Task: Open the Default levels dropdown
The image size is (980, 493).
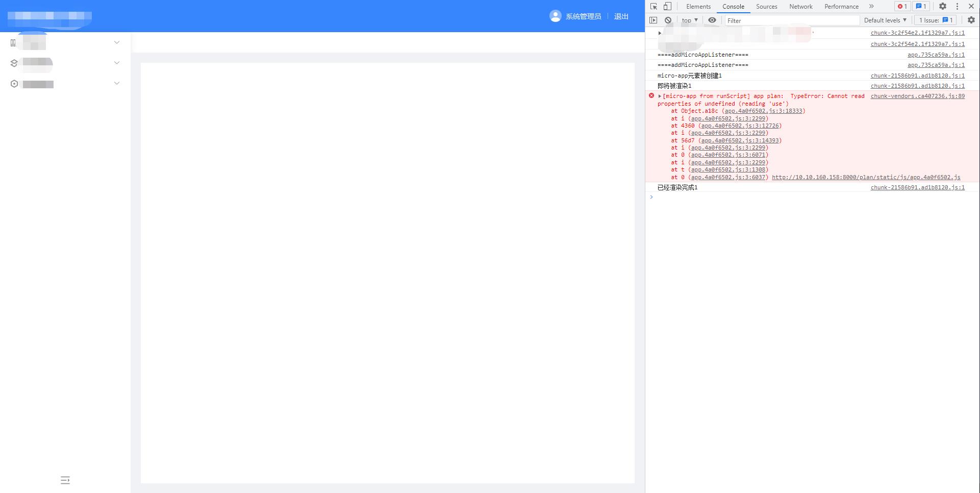Action: tap(885, 20)
